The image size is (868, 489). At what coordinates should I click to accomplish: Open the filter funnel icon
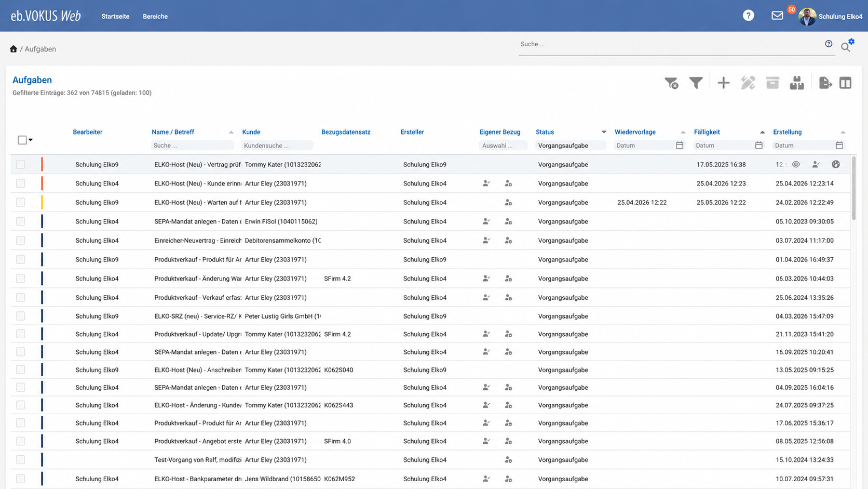click(x=696, y=83)
